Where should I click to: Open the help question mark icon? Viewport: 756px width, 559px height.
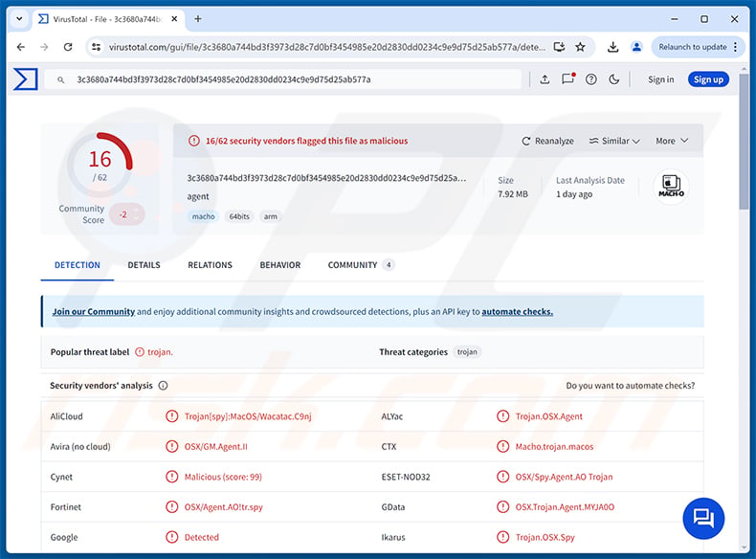click(591, 79)
